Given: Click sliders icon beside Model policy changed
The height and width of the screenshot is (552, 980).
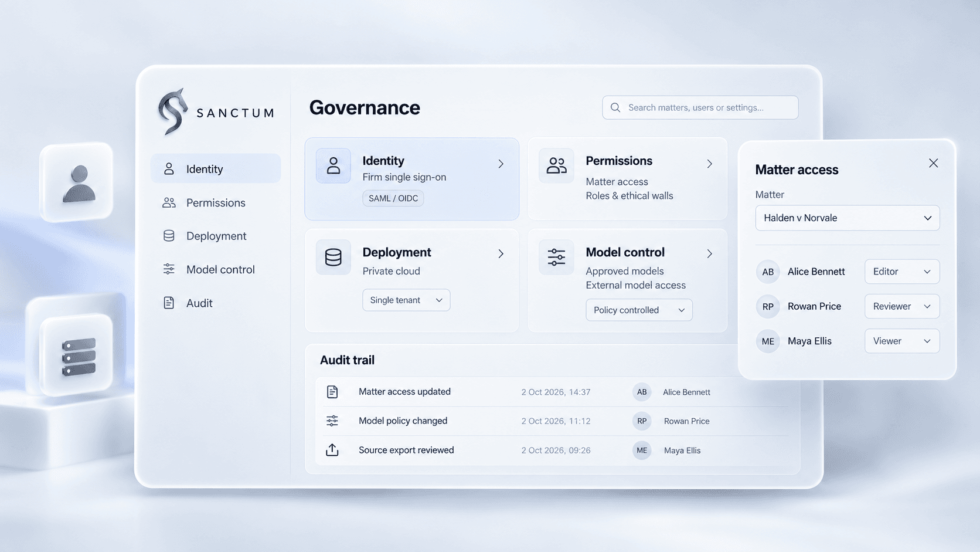Looking at the screenshot, I should [332, 421].
